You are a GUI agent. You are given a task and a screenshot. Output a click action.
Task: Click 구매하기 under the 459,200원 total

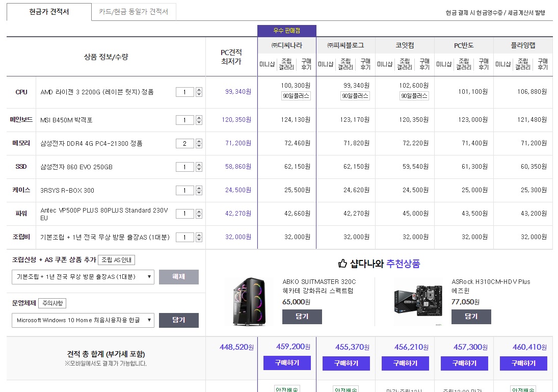pos(287,363)
